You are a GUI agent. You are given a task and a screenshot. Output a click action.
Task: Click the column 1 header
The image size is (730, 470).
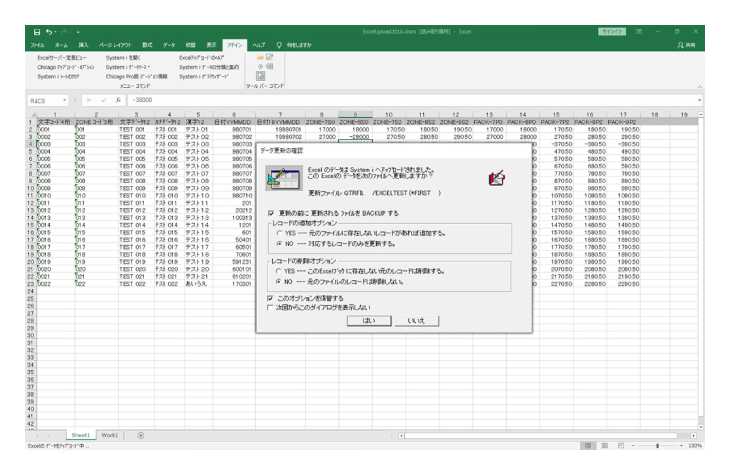coord(55,114)
